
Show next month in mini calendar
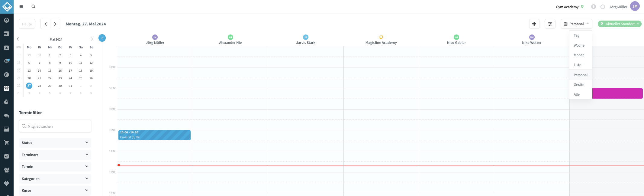[x=92, y=39]
